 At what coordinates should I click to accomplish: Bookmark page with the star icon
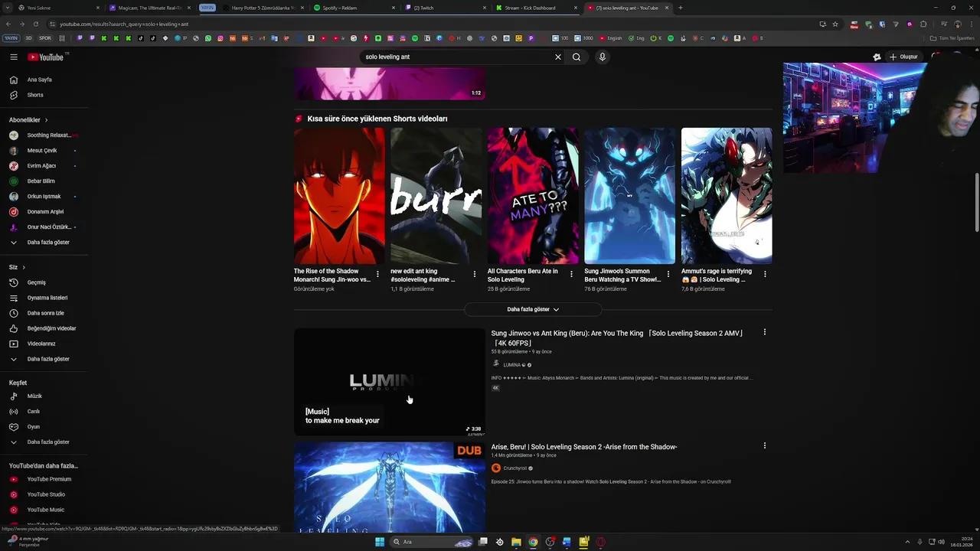[835, 24]
